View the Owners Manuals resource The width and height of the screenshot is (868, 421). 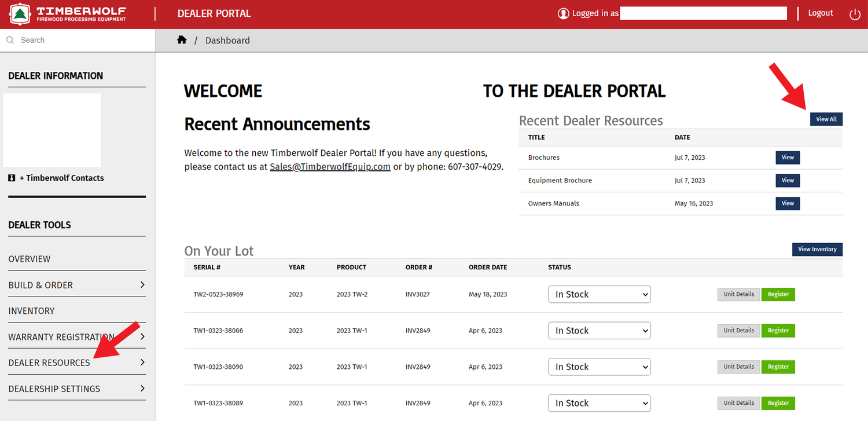788,203
